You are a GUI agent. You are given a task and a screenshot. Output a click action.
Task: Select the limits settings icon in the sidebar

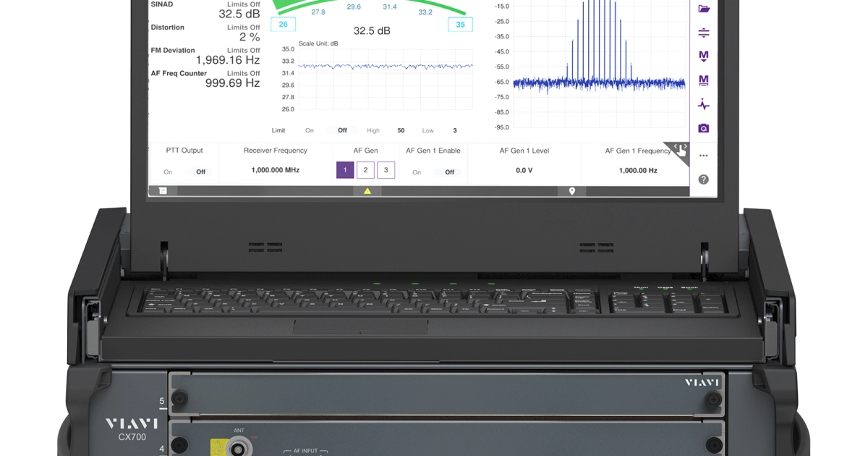pos(705,32)
